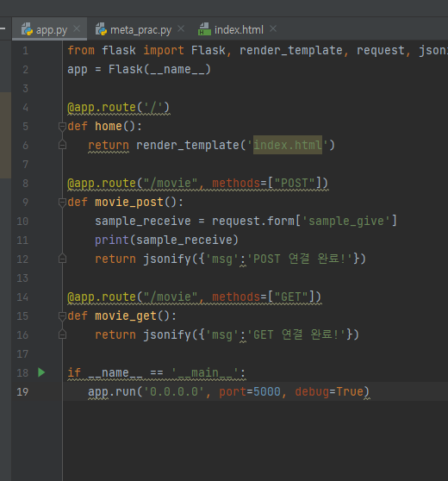Click the Python file icon on app.py tab

(27, 29)
